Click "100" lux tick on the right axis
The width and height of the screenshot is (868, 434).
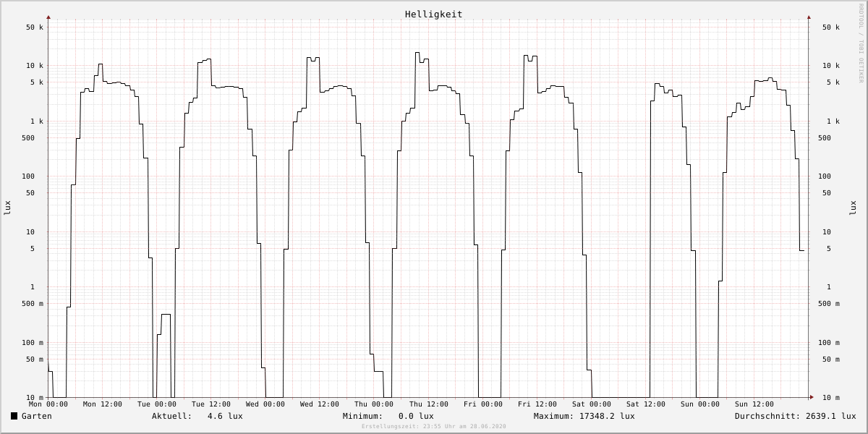825,176
